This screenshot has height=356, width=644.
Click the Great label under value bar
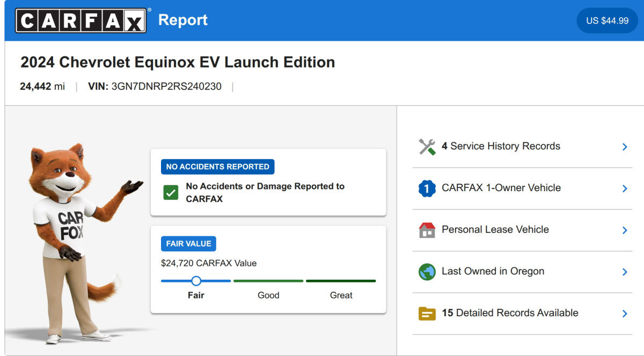(341, 295)
